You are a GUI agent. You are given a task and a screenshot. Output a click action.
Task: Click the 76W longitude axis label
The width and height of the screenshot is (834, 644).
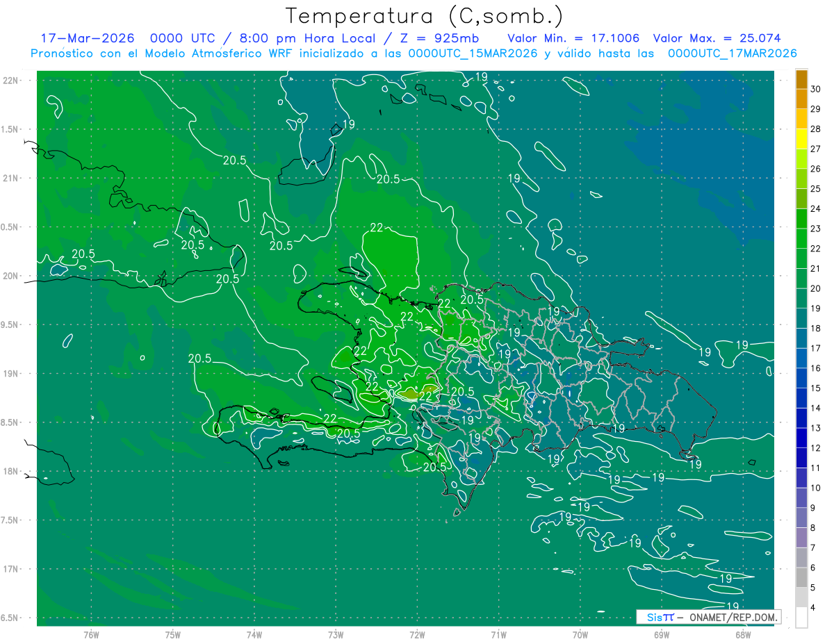(91, 635)
